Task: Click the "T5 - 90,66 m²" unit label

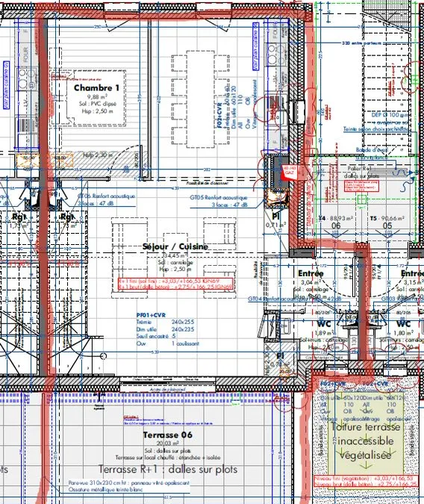Action: point(387,218)
